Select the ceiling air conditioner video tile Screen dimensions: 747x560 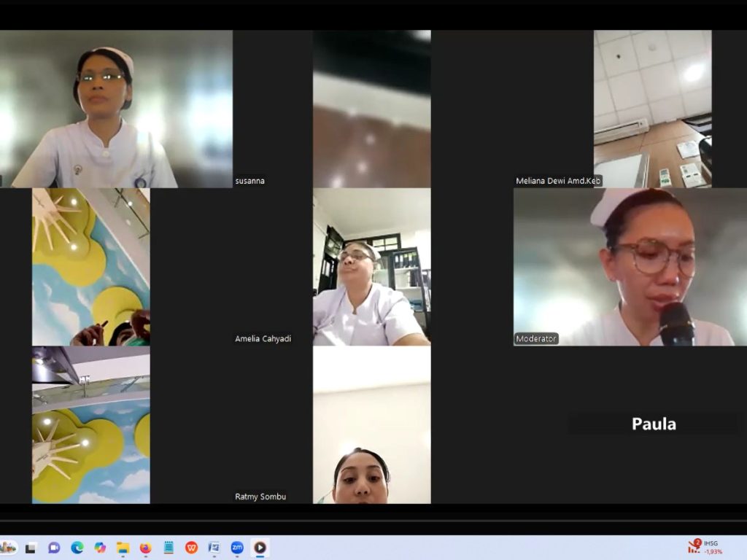pyautogui.click(x=652, y=109)
